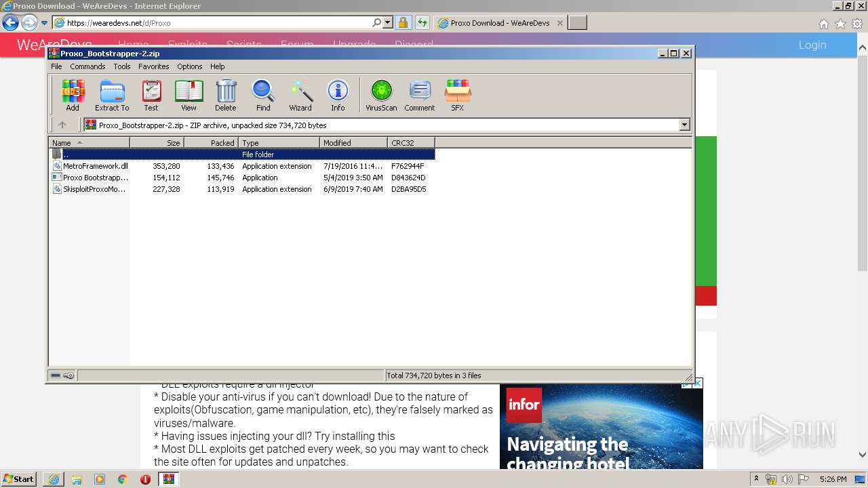Click the Delete trash can icon
The width and height of the screenshot is (868, 488).
[x=226, y=95]
